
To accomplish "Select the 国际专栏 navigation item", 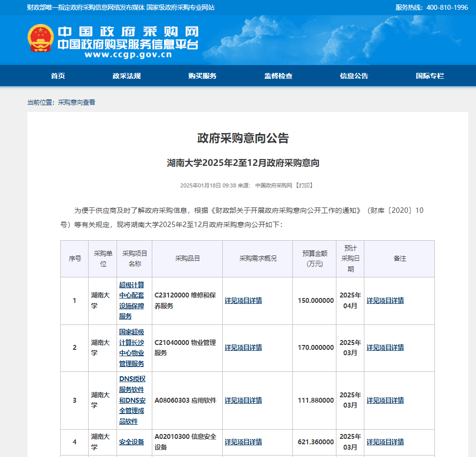I will [x=430, y=76].
